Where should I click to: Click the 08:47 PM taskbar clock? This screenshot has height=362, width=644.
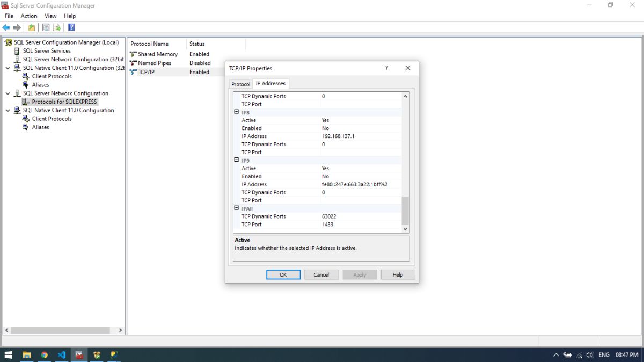[627, 355]
